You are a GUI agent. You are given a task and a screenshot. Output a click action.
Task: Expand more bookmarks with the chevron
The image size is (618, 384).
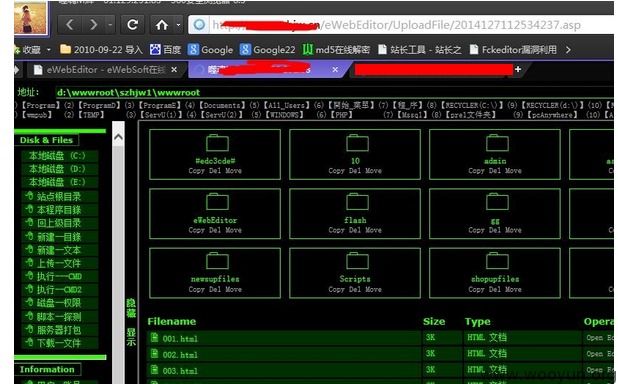point(568,50)
